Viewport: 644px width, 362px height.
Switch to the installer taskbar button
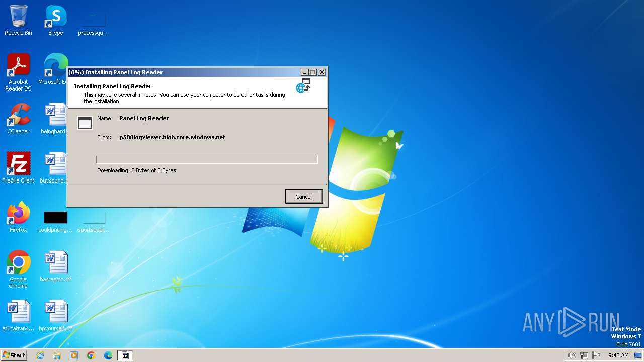pos(125,355)
